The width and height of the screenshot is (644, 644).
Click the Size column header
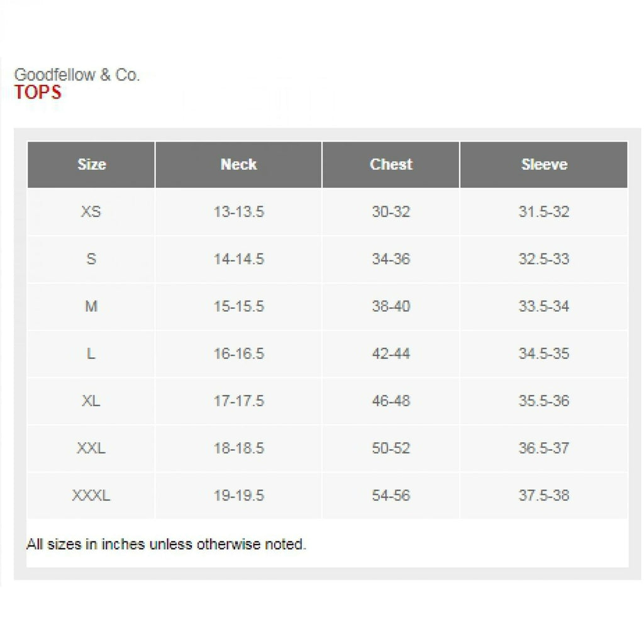pos(91,165)
